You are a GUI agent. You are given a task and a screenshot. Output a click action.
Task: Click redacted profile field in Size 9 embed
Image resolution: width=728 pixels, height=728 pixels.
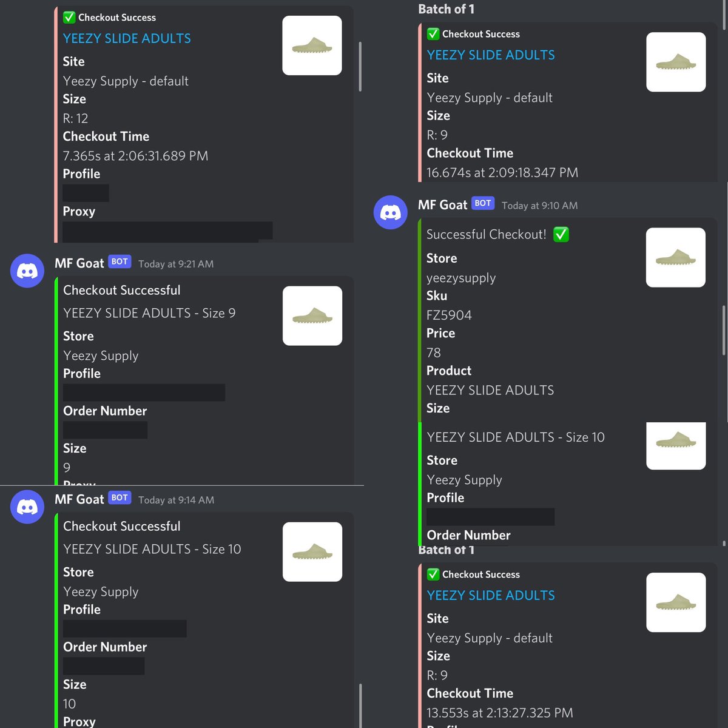point(144,393)
